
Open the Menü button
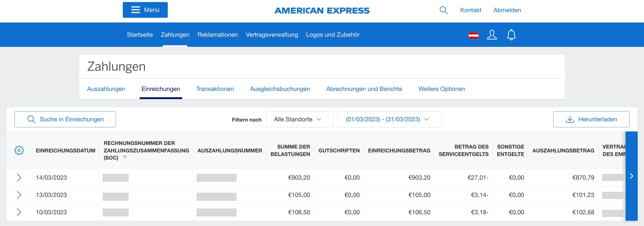point(145,10)
